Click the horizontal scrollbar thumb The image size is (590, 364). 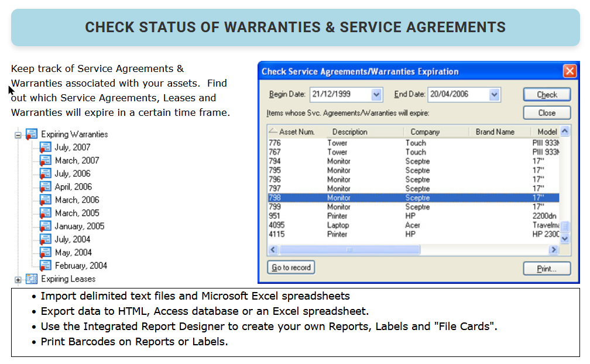tap(349, 249)
